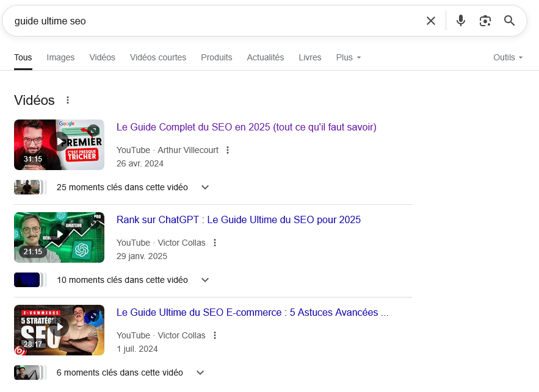Play the 21:15 ChatGPT video thumbnail
Viewport: 539px width, 392px height.
point(59,237)
